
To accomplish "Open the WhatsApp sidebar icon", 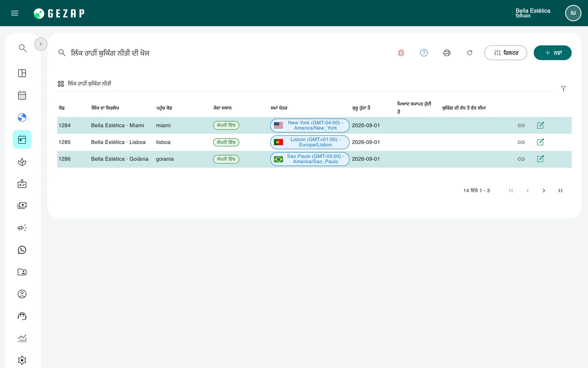I will pos(22,250).
